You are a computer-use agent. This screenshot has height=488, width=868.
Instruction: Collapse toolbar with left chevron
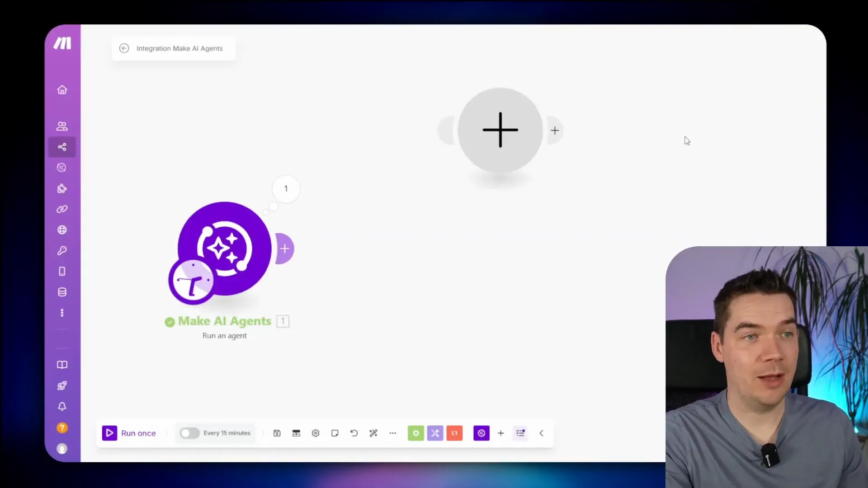coord(542,433)
